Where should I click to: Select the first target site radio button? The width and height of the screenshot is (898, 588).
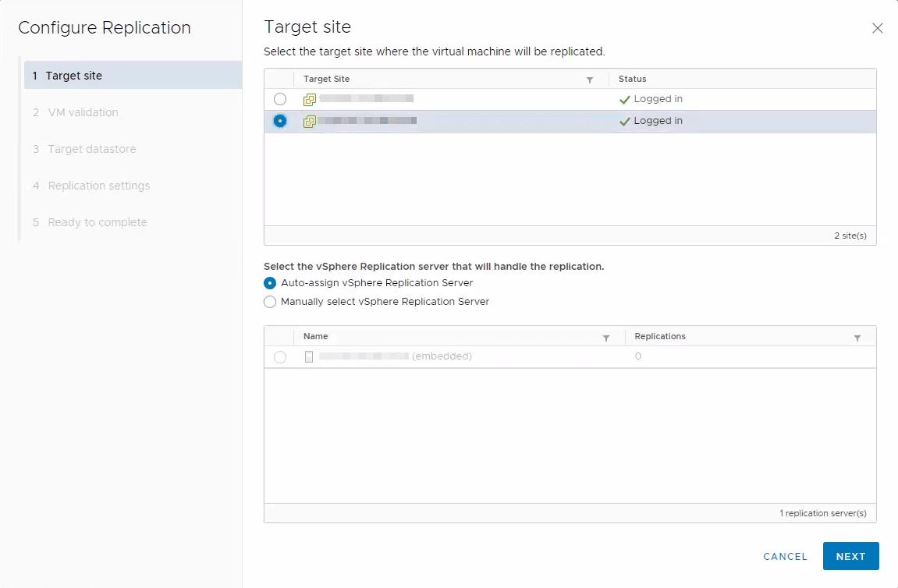pyautogui.click(x=280, y=100)
